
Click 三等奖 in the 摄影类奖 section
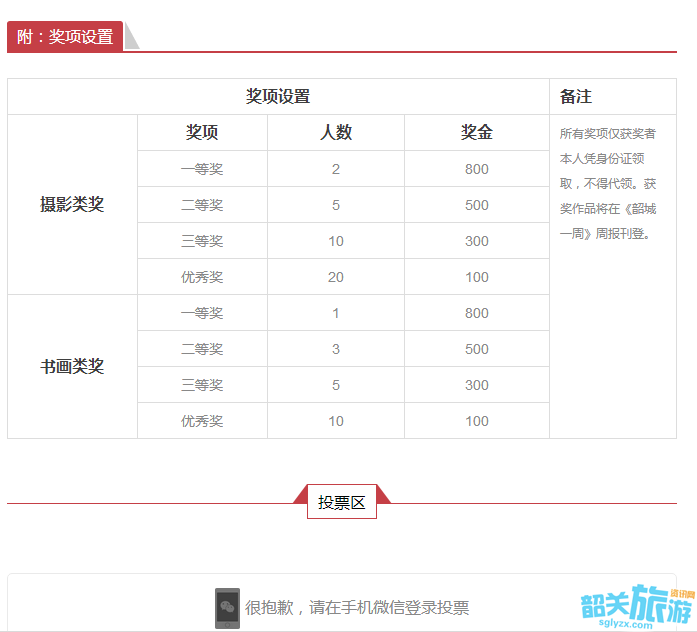click(x=202, y=241)
